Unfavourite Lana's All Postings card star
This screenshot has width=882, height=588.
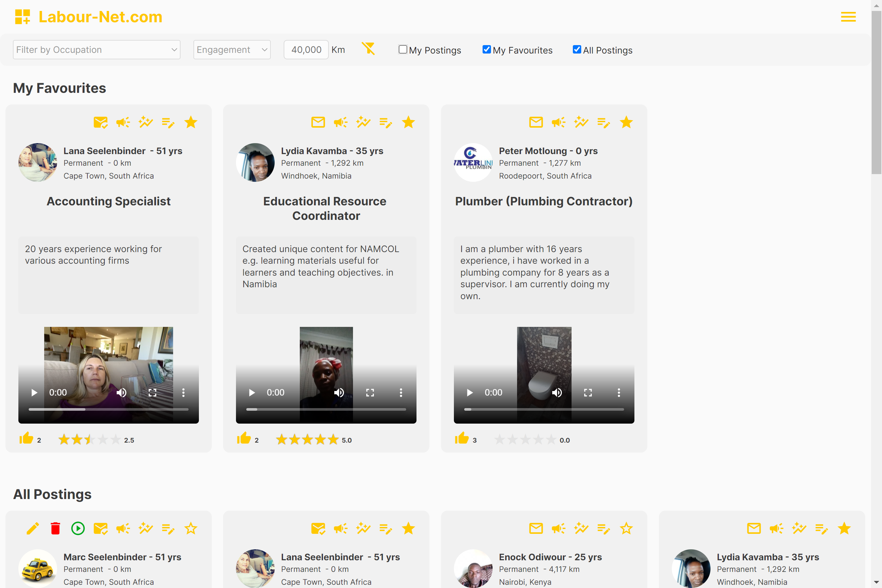click(x=408, y=528)
